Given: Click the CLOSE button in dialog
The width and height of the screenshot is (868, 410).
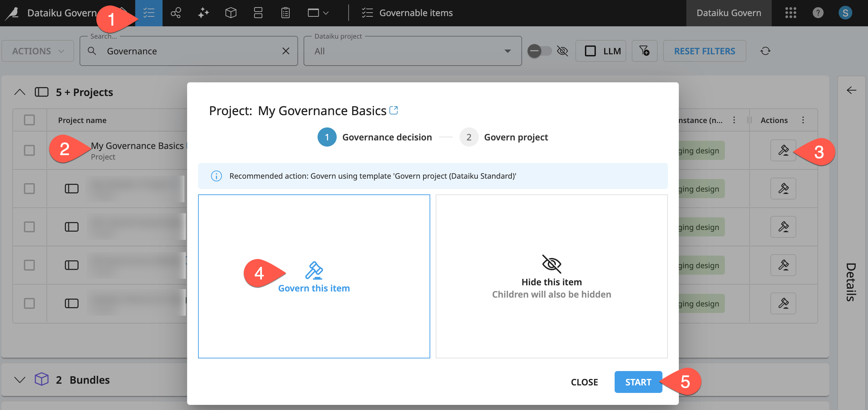Looking at the screenshot, I should tap(584, 382).
